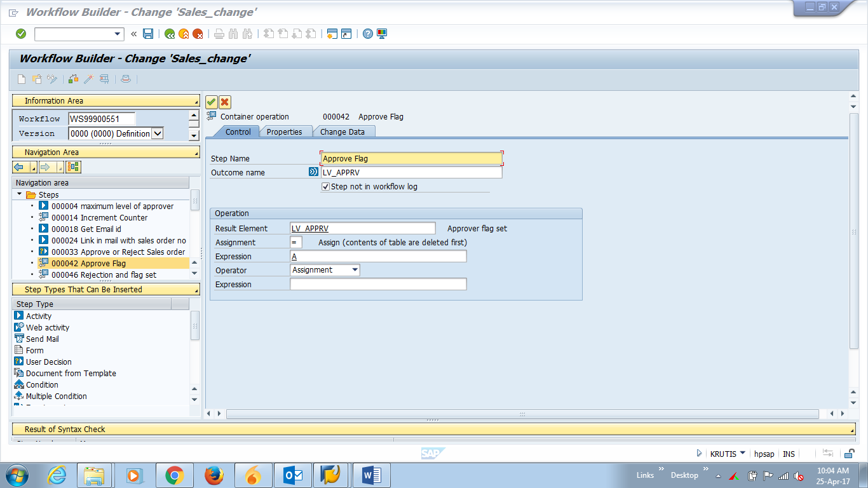This screenshot has width=868, height=488.
Task: Collapse the Navigation Area panel
Action: pyautogui.click(x=196, y=152)
